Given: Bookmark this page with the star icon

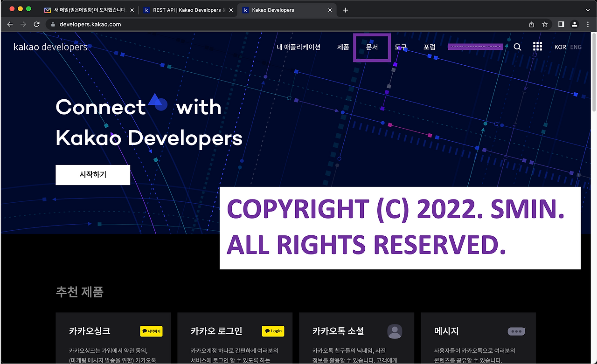Looking at the screenshot, I should (x=545, y=24).
